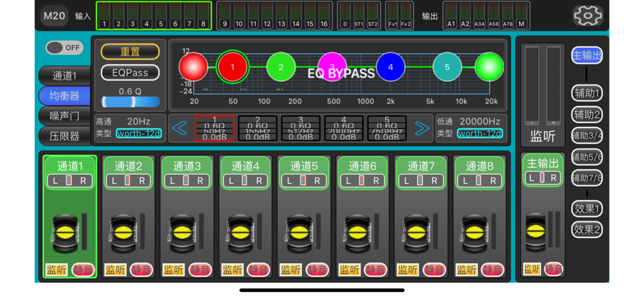
Task: Mute 通道8 with 静音 button
Action: tap(493, 270)
